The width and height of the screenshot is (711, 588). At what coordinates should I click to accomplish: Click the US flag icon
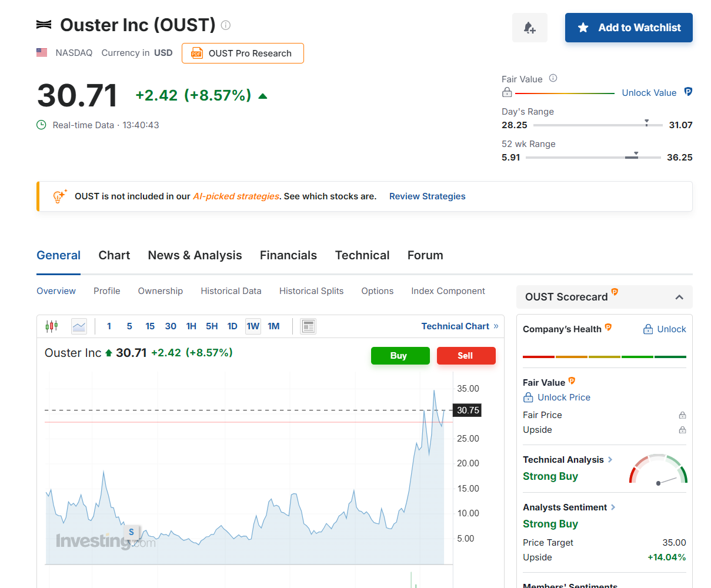pos(42,52)
